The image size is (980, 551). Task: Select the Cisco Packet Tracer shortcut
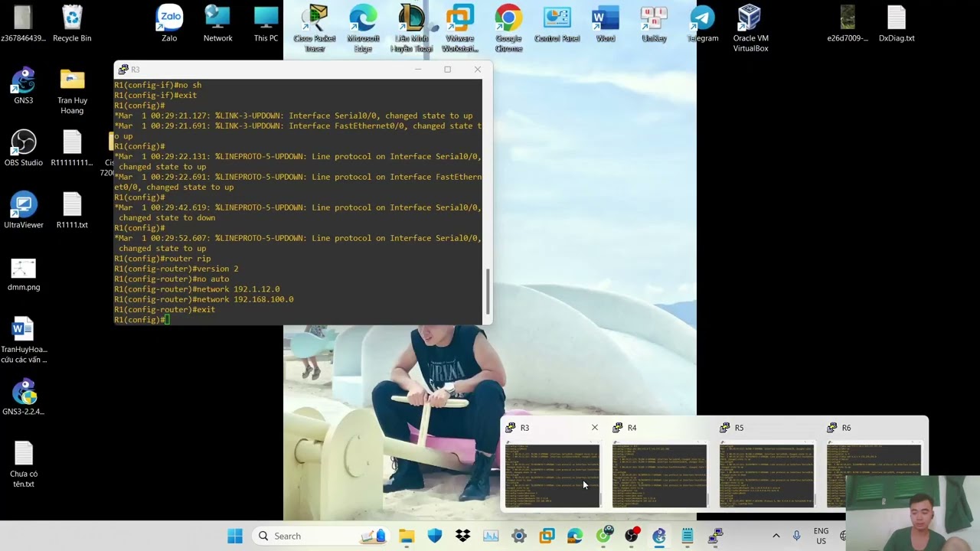pos(315,29)
